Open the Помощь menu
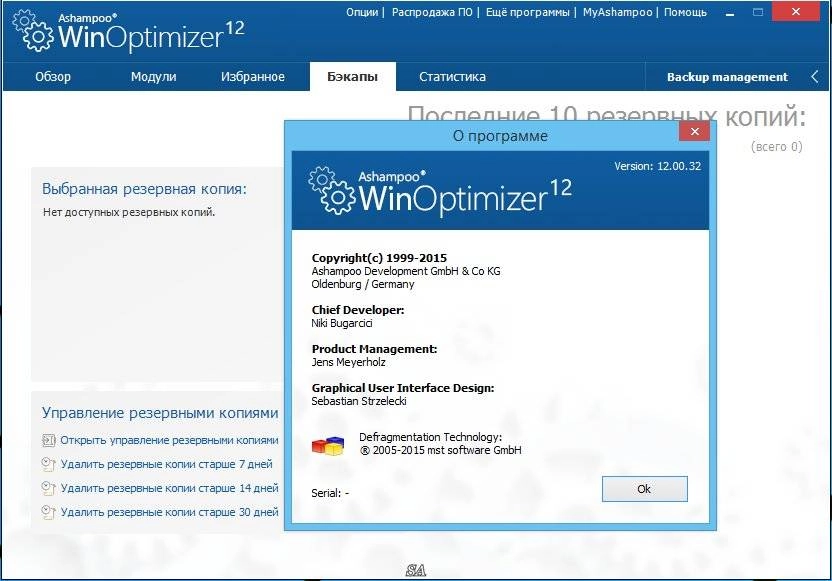The width and height of the screenshot is (832, 581). (685, 12)
